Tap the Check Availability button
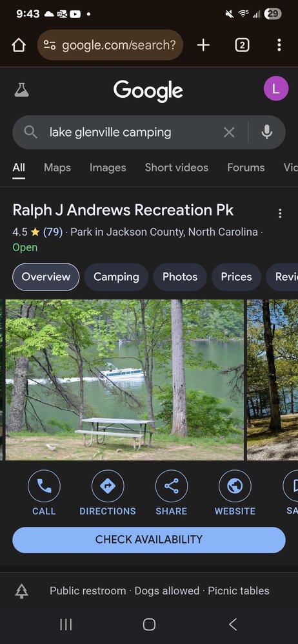 [149, 540]
